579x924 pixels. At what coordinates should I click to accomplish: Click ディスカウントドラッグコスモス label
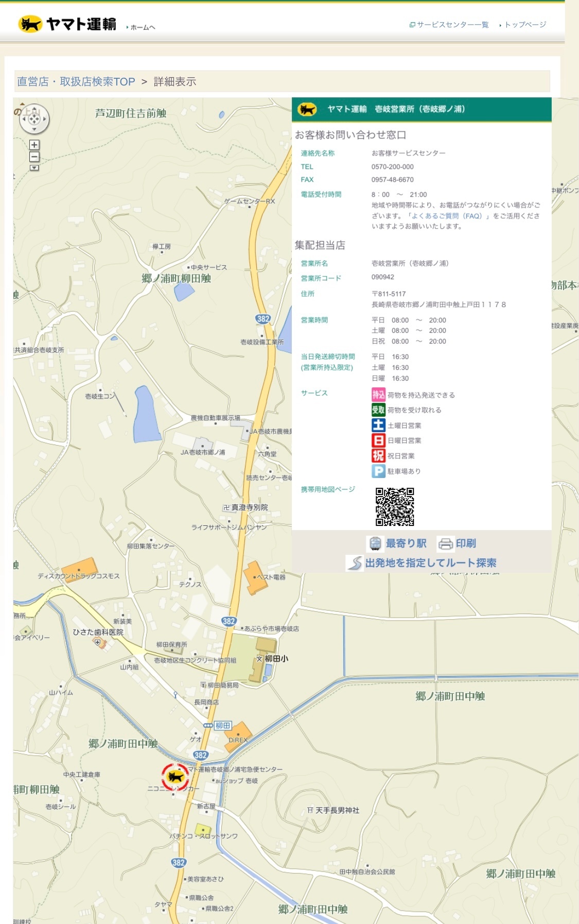click(x=79, y=576)
